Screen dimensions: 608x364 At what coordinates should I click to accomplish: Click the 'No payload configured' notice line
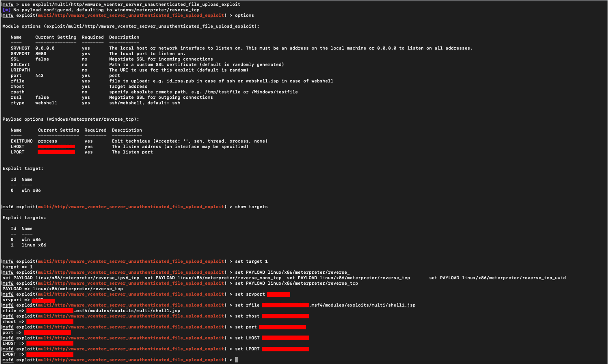coord(101,10)
